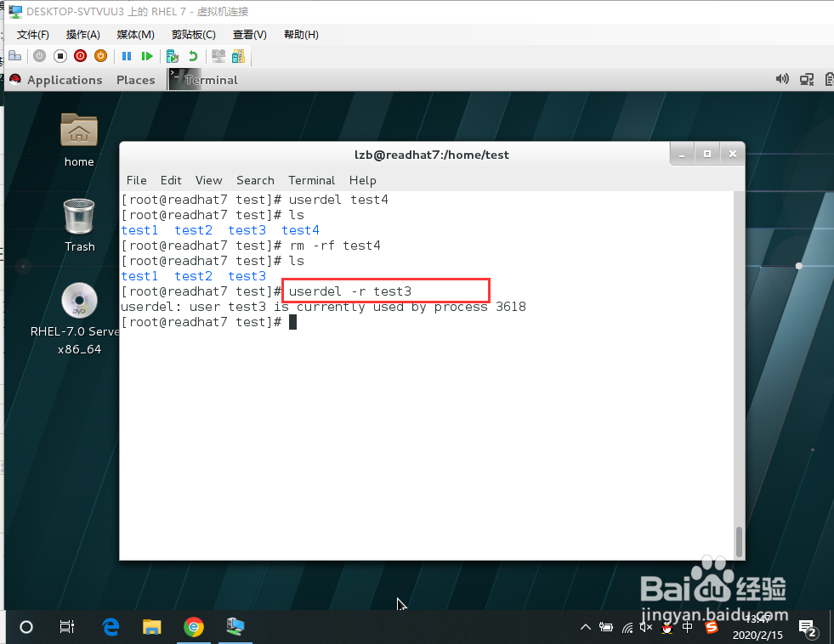Screen dimensions: 834x644
Task: Click the GNOME volume speaker icon
Action: [782, 79]
